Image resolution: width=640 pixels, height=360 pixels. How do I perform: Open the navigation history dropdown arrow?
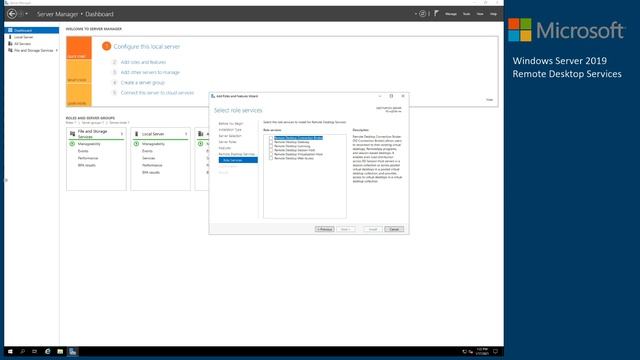point(27,14)
